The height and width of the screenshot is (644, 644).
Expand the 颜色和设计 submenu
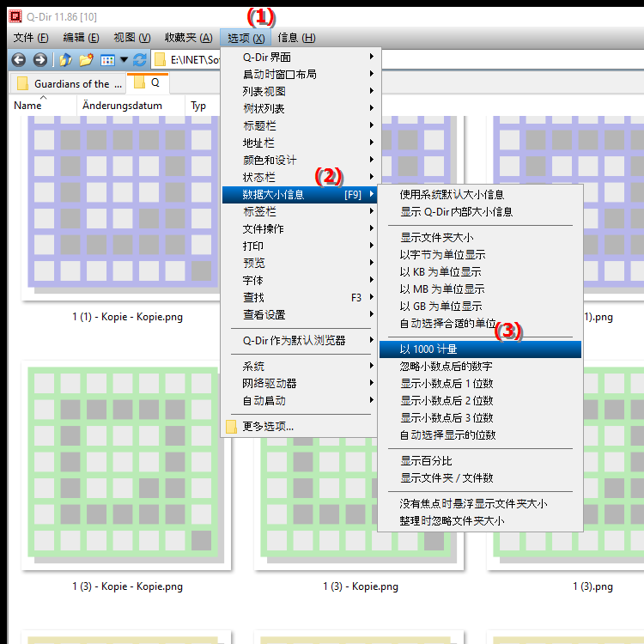click(x=300, y=161)
